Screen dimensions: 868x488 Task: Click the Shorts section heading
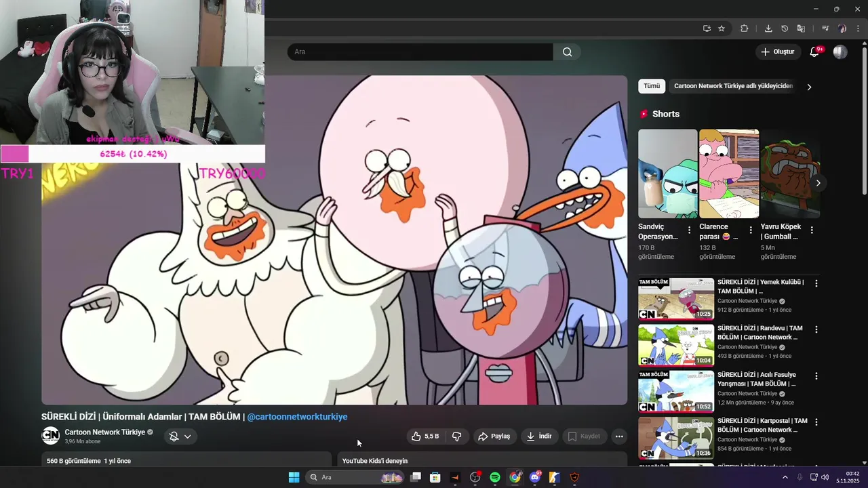[665, 114]
